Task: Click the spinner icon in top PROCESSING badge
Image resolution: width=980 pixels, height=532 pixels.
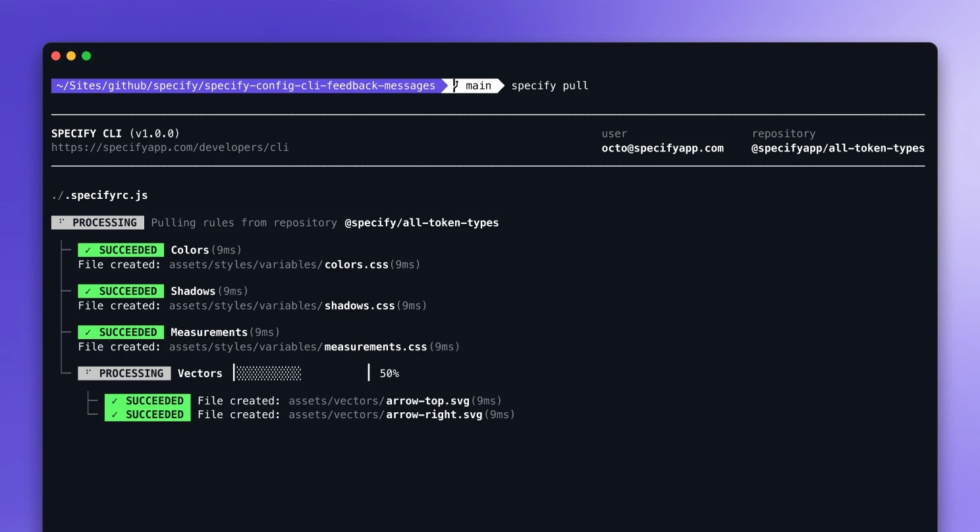Action: point(61,222)
